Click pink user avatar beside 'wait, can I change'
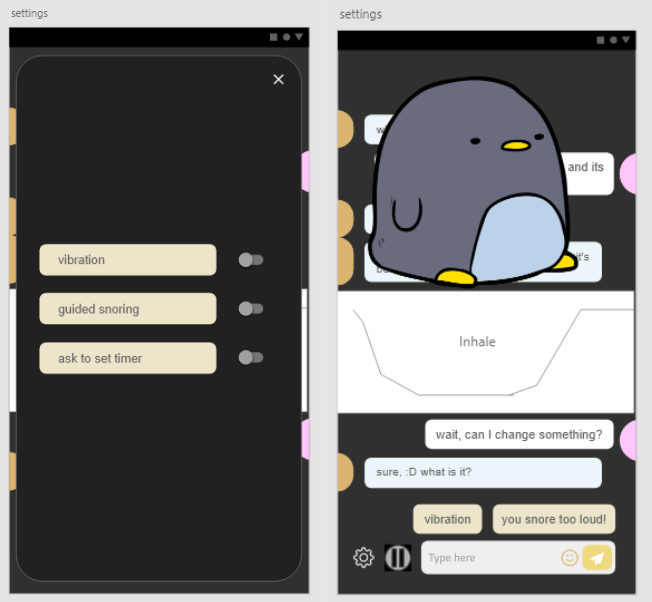This screenshot has width=652, height=602. pos(628,440)
